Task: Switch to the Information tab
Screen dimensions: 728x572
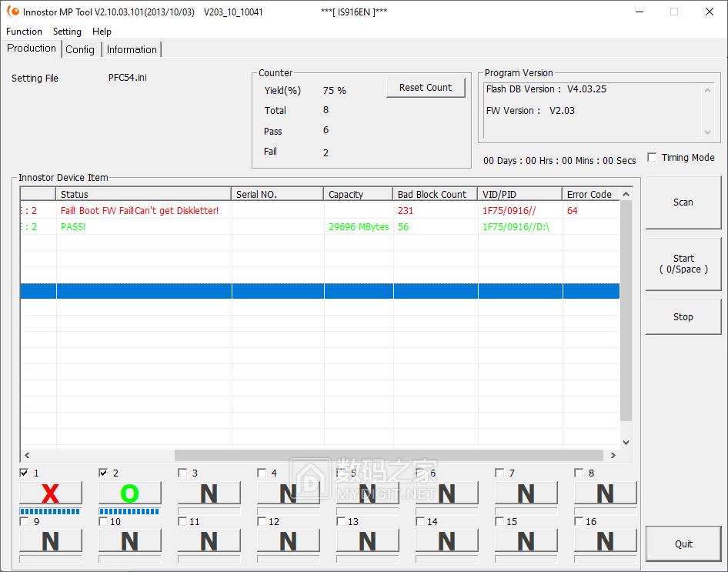Action: coord(132,50)
